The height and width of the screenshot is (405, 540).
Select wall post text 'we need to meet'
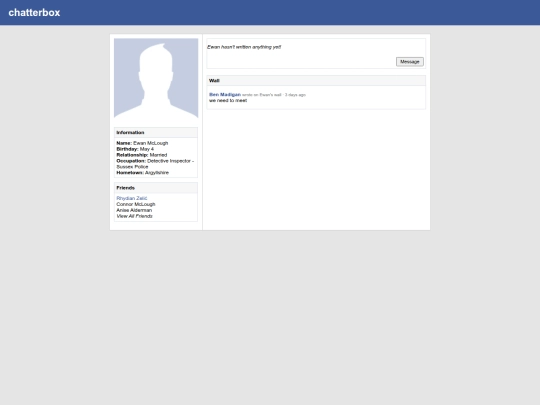pos(228,101)
